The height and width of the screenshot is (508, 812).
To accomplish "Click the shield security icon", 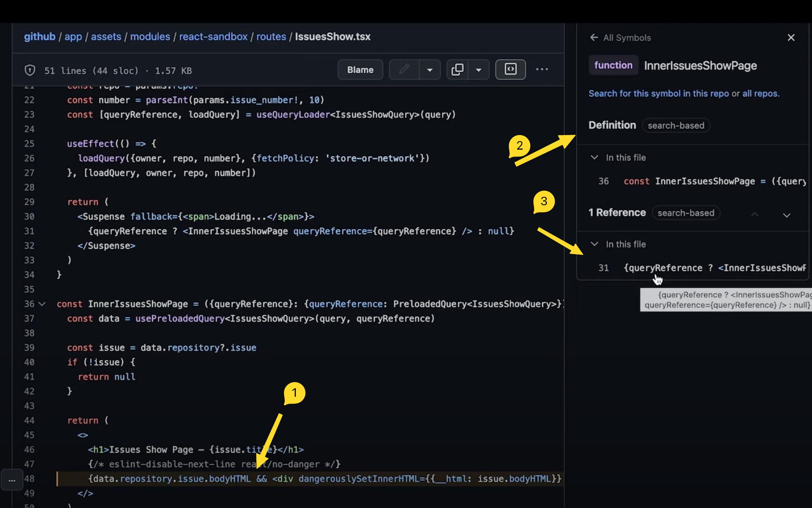I will coord(30,71).
